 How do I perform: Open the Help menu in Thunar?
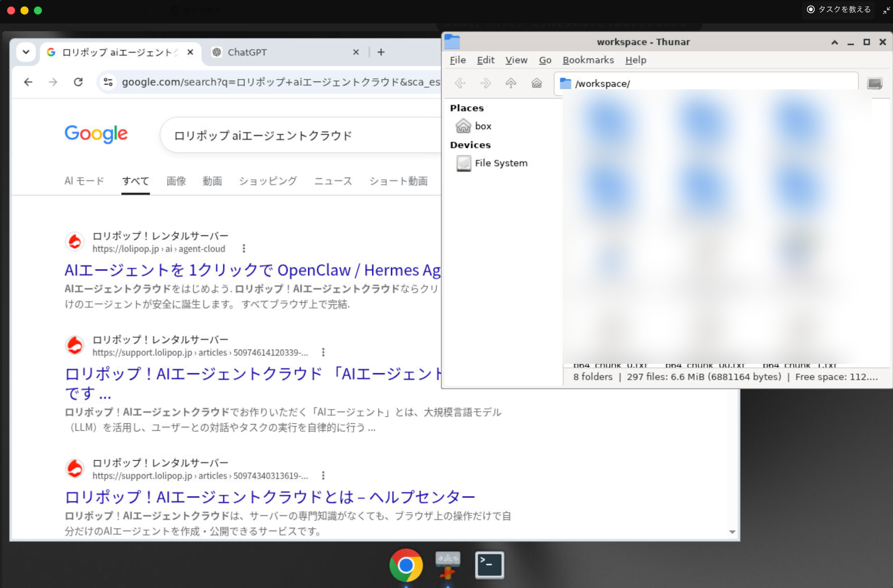pos(635,60)
